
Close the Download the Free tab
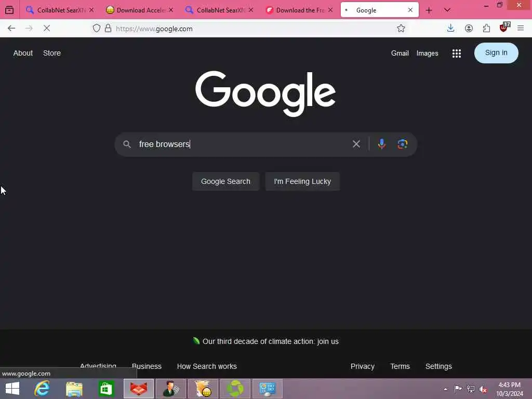(330, 10)
